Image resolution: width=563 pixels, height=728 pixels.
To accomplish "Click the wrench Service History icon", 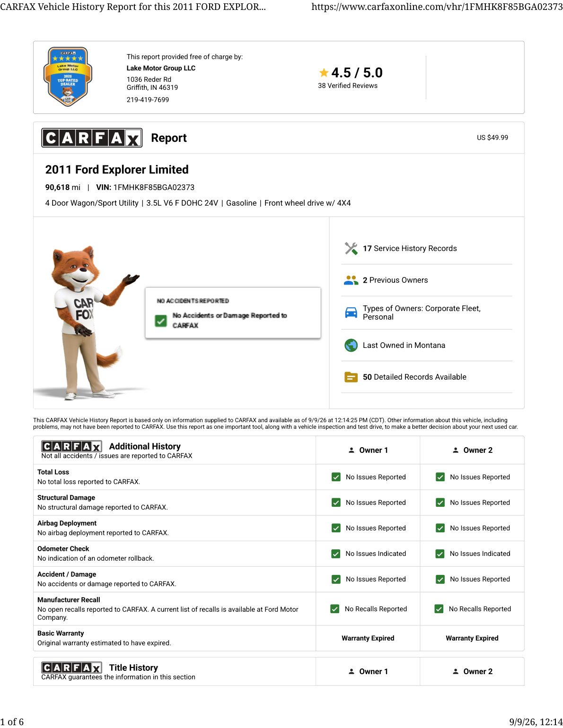I will click(351, 248).
